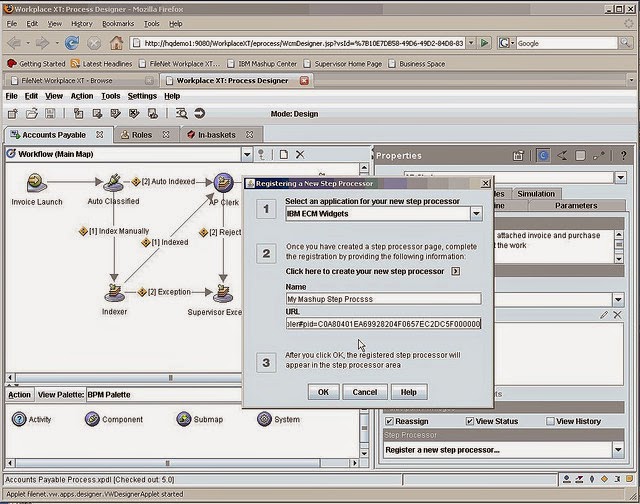
Task: Select the Invoice Launch step icon
Action: (x=36, y=182)
